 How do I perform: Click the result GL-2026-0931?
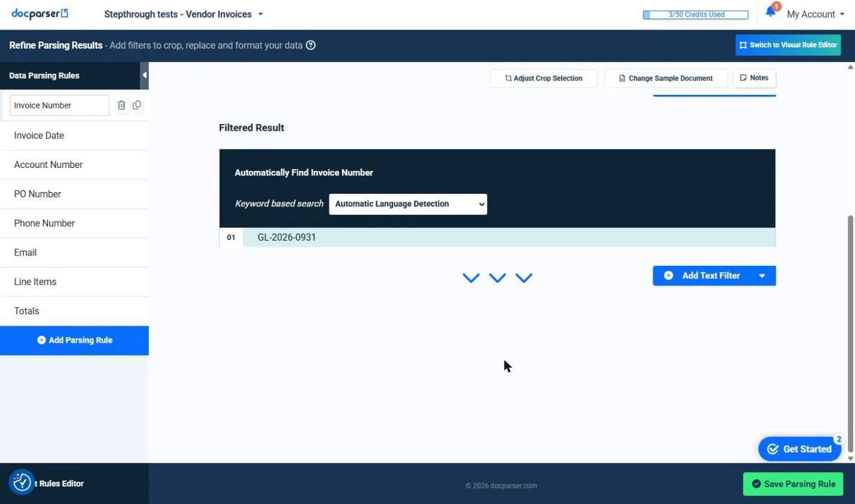tap(287, 238)
